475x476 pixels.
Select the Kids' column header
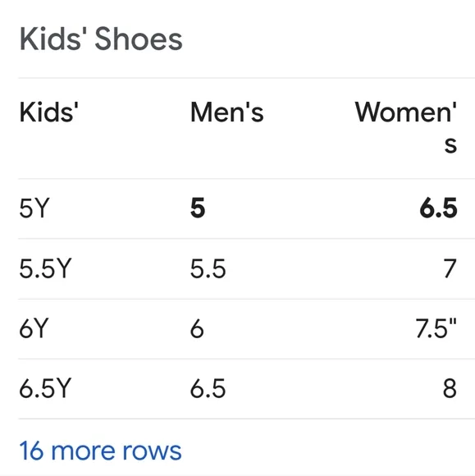click(49, 112)
